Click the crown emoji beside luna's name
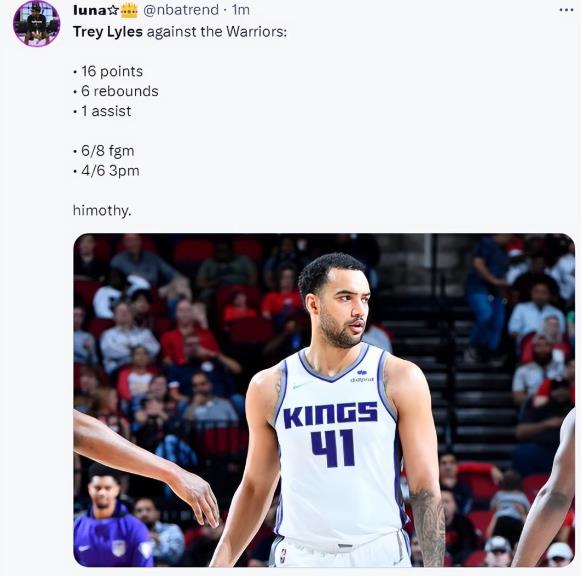This screenshot has height=576, width=581. pyautogui.click(x=129, y=10)
